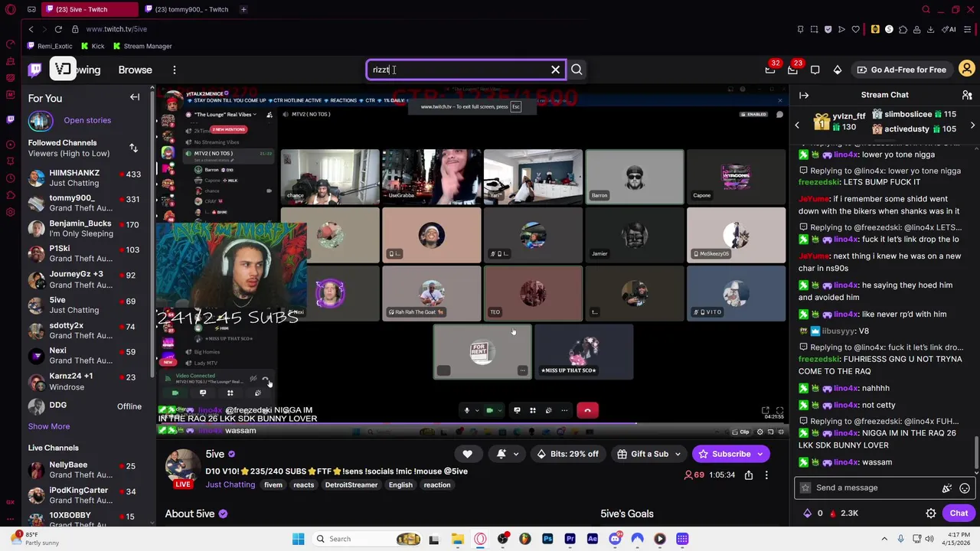980x551 pixels.
Task: Click Go Ad-Free for Free button
Action: pyautogui.click(x=901, y=70)
